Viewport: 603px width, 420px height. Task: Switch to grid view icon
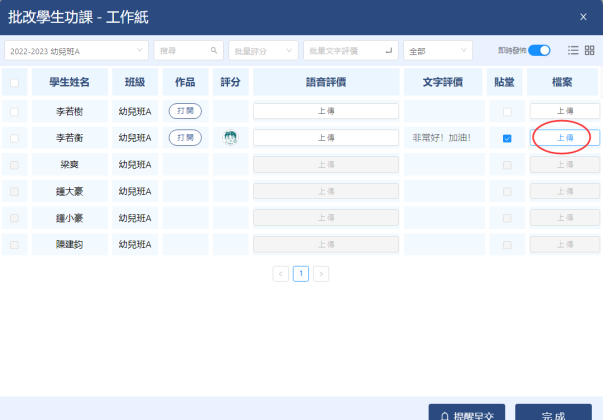coord(589,50)
